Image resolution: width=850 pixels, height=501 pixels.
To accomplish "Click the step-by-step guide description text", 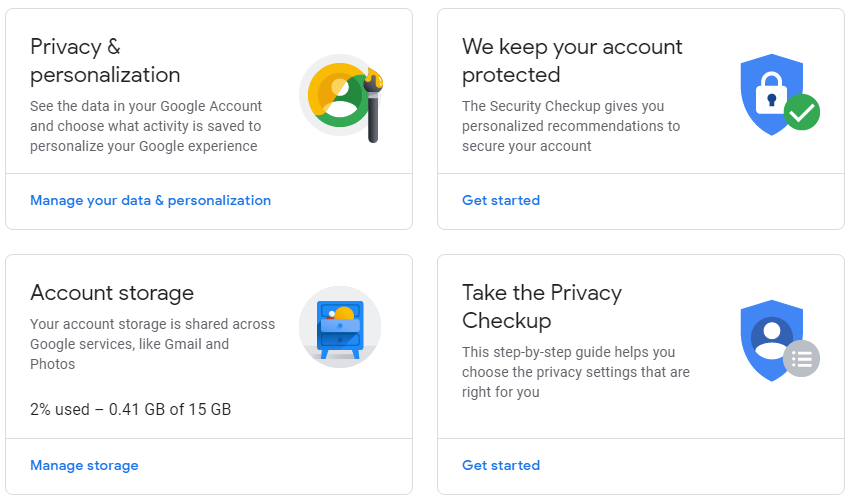I will point(575,372).
